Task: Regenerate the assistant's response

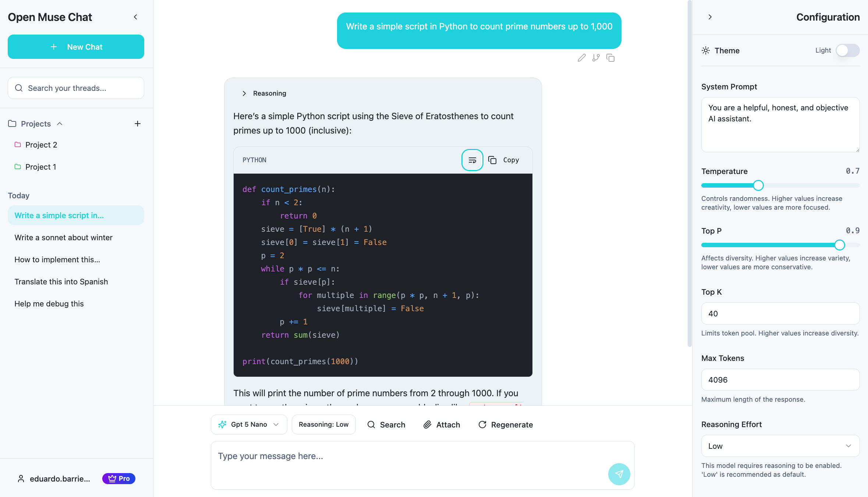Action: point(505,425)
